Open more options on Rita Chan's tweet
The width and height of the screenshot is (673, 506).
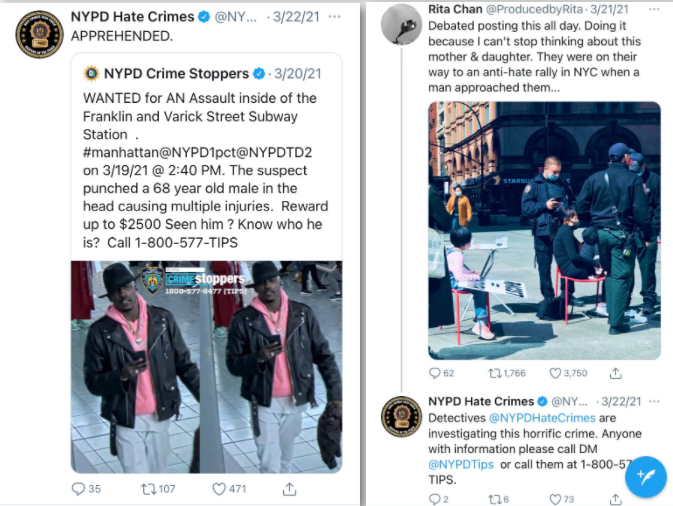pyautogui.click(x=654, y=9)
